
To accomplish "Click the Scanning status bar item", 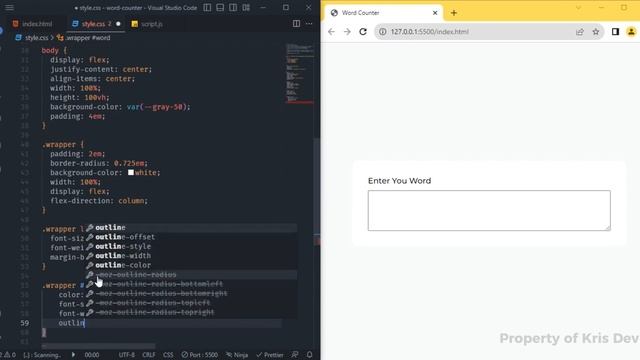I will click(x=42, y=355).
